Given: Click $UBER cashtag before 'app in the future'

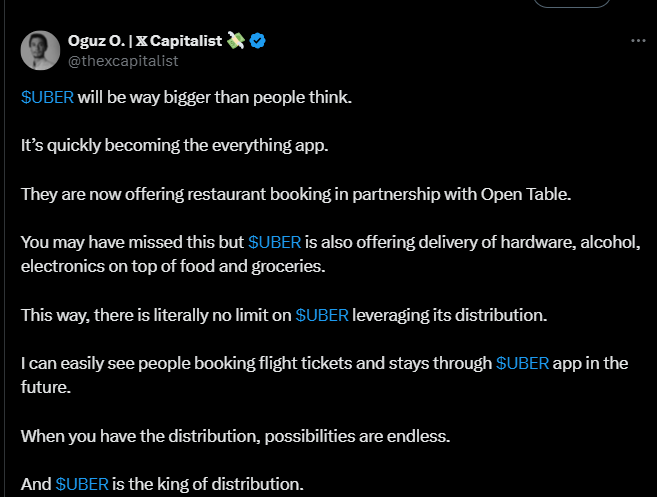Looking at the screenshot, I should pyautogui.click(x=522, y=363).
